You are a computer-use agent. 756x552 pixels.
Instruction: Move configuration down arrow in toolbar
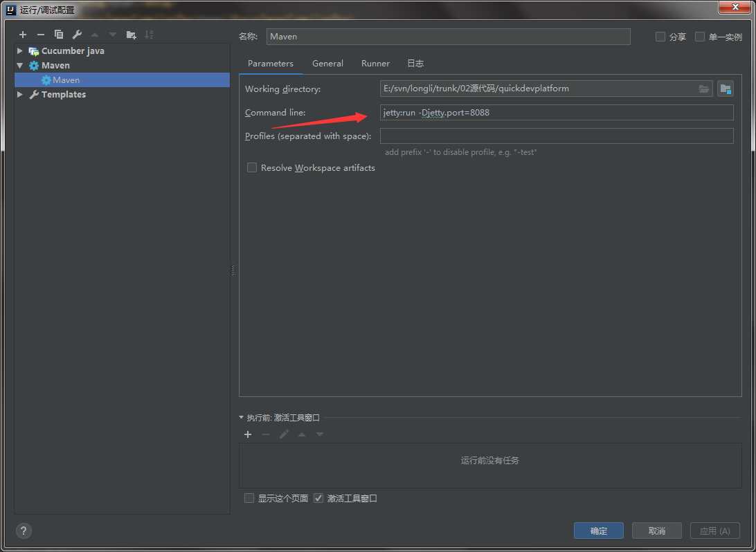point(112,35)
